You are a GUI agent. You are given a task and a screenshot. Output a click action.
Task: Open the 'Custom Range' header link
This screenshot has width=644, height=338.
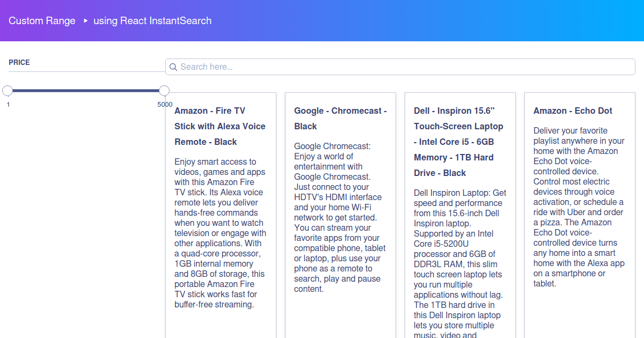42,21
